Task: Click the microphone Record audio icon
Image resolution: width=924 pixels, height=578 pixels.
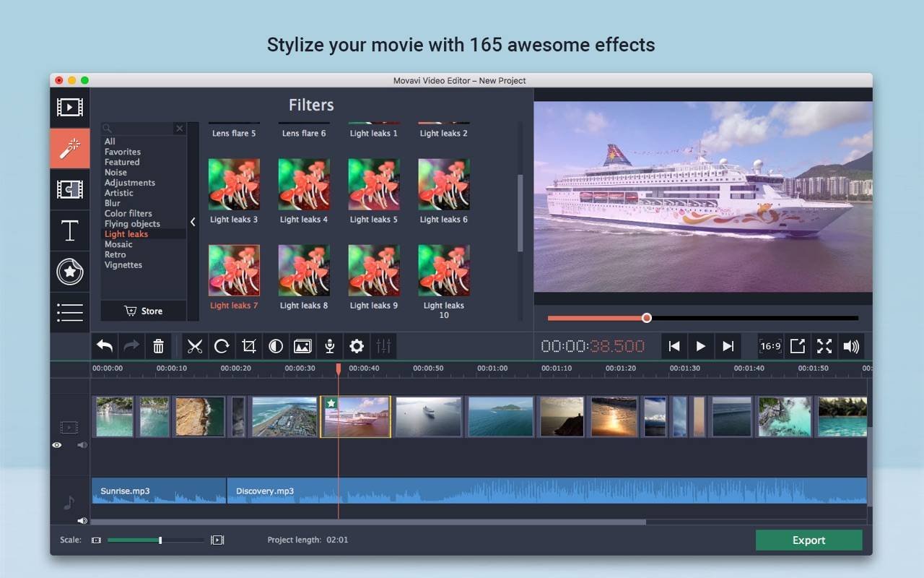Action: pos(329,347)
